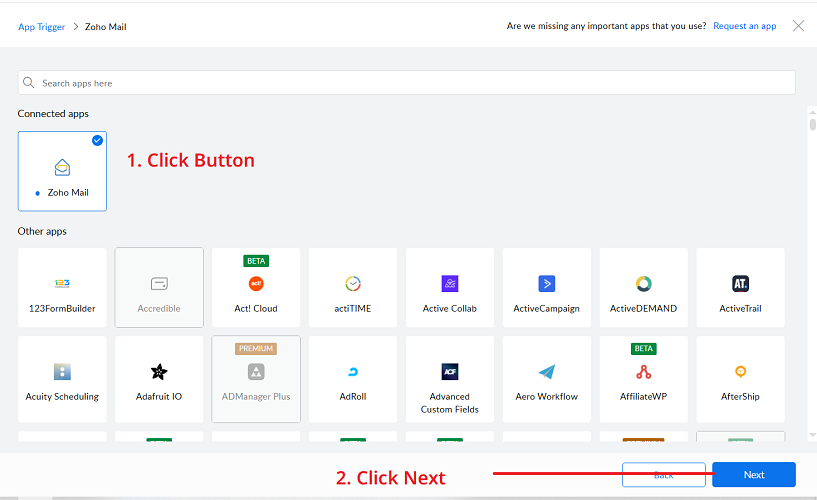Pick the ActiveTrail AT icon
Image resolution: width=817 pixels, height=500 pixels.
coord(740,284)
